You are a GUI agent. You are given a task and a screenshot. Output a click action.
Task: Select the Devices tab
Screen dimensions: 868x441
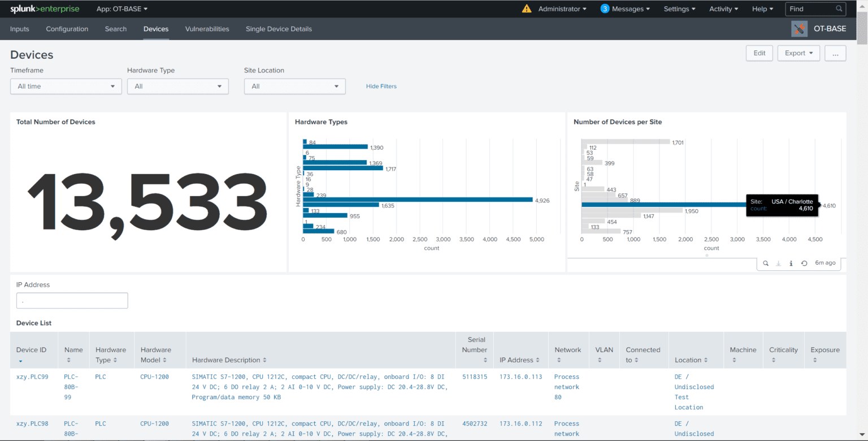pos(156,29)
